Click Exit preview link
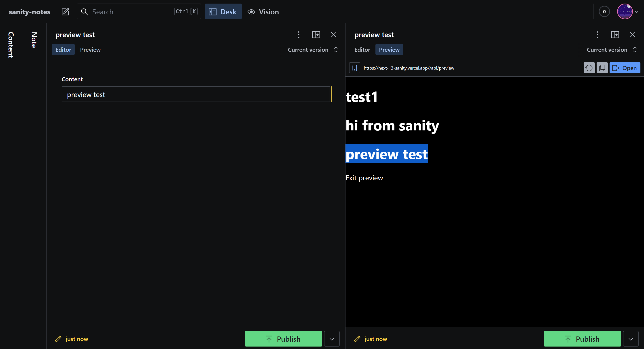The height and width of the screenshot is (349, 644). coord(364,178)
